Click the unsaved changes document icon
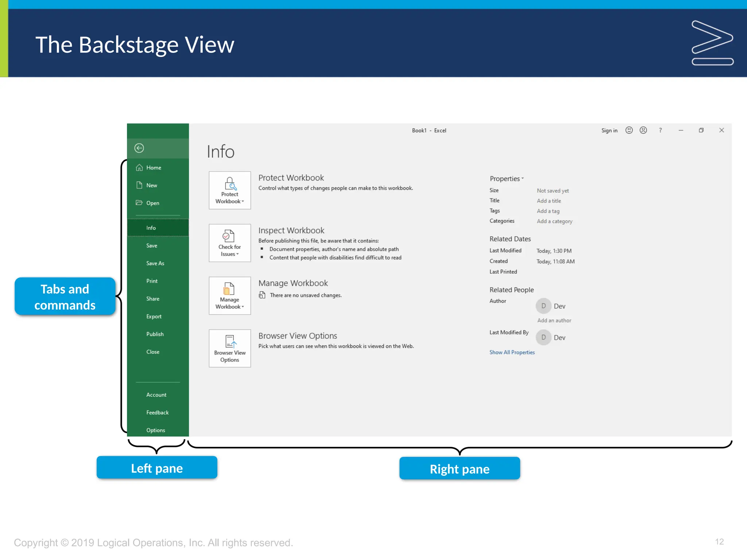Screen dimensions: 747x560 pyautogui.click(x=262, y=295)
